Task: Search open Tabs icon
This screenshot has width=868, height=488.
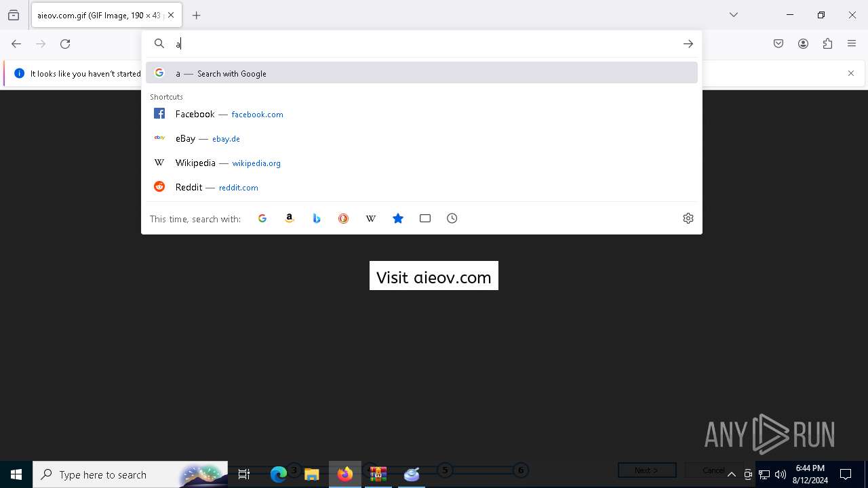Action: (x=425, y=218)
